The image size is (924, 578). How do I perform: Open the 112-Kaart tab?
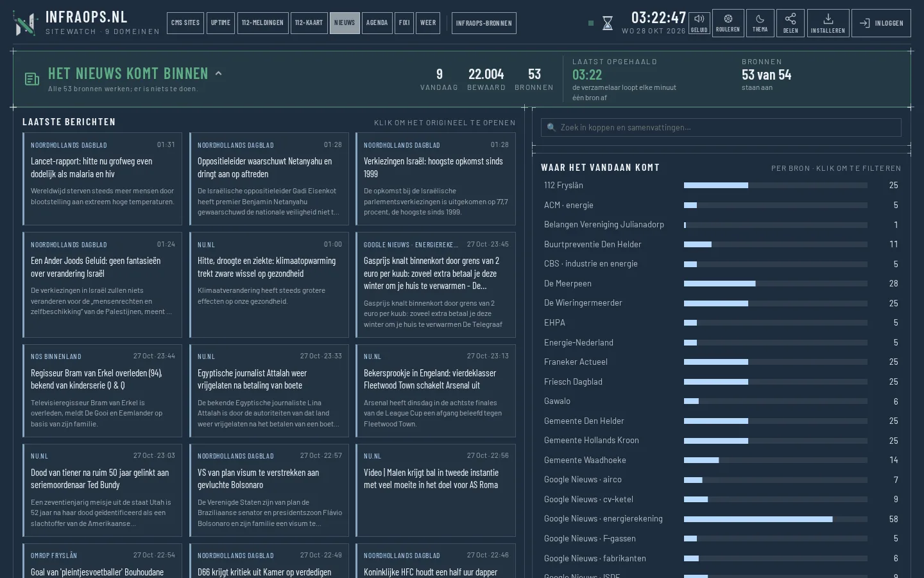309,23
